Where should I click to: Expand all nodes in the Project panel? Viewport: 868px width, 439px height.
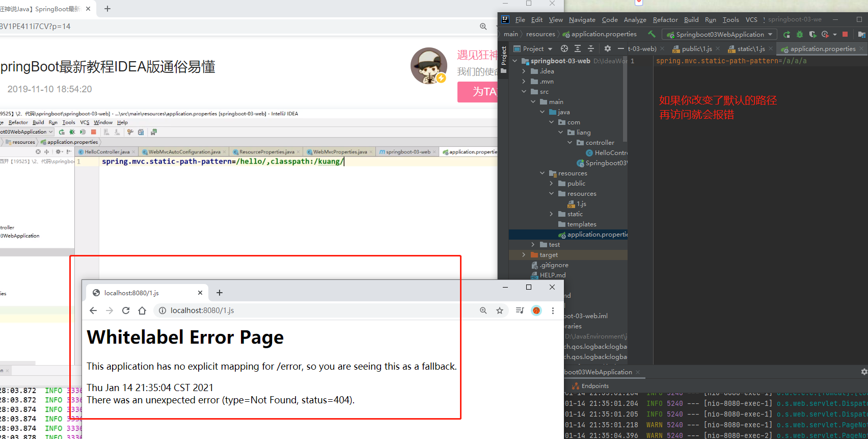(x=578, y=48)
